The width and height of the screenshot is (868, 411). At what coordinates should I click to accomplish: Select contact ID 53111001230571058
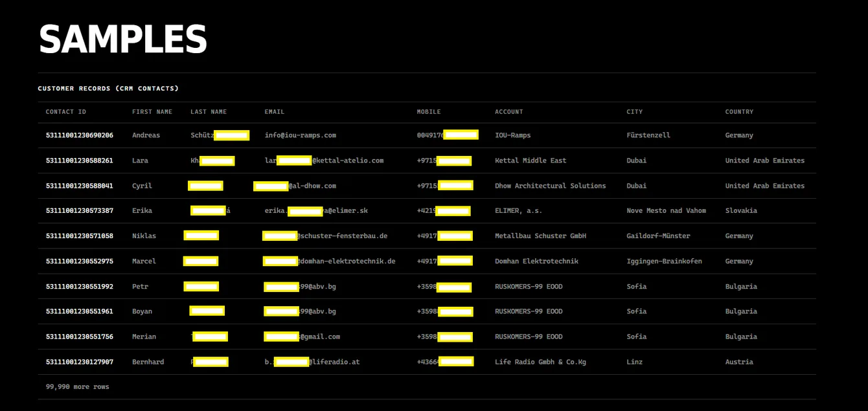click(x=80, y=236)
